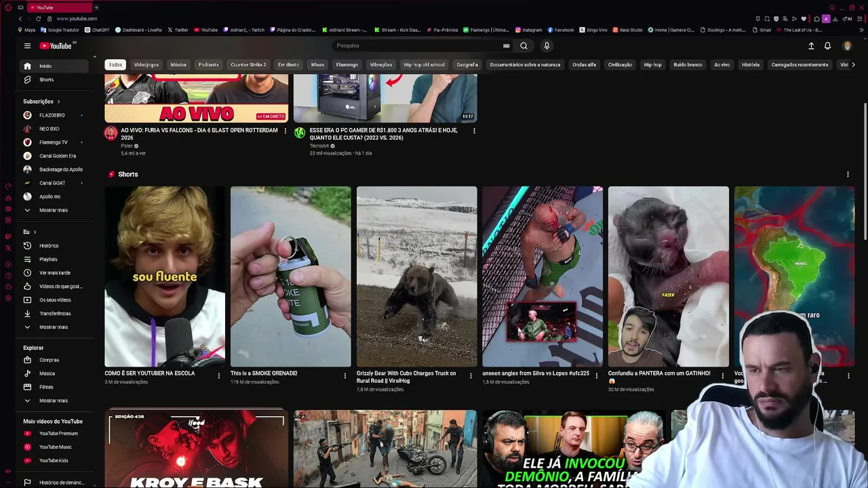Go back with the browser back arrow
This screenshot has width=868, height=488.
click(x=20, y=18)
